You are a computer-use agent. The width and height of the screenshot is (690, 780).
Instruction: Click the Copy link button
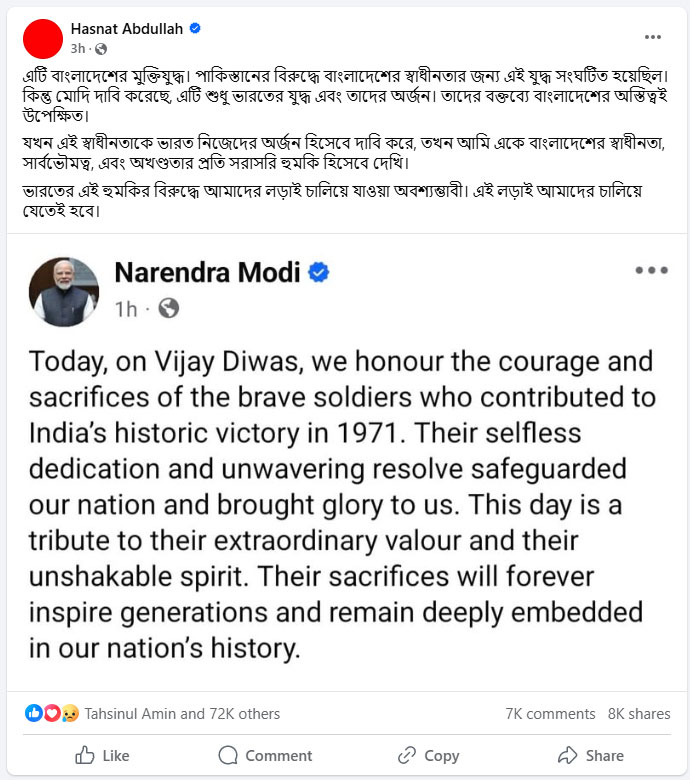click(x=428, y=755)
